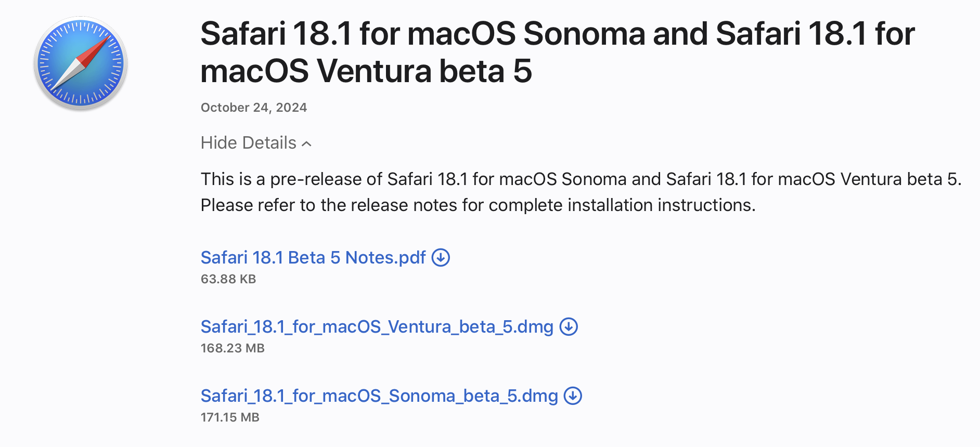Click the 171.15 MB file size label
The image size is (980, 447).
pyautogui.click(x=229, y=417)
